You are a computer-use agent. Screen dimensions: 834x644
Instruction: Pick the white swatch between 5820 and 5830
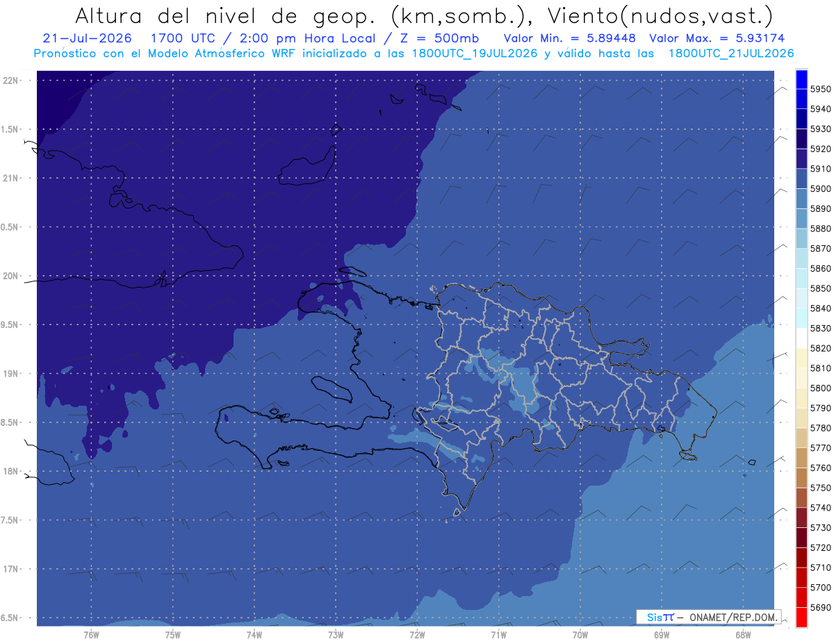pyautogui.click(x=801, y=338)
